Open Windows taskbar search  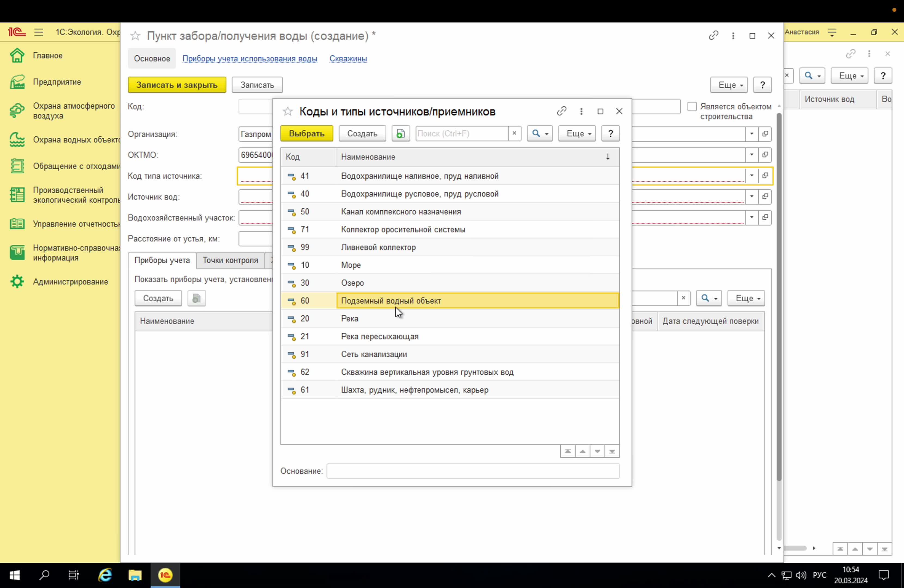pos(44,575)
